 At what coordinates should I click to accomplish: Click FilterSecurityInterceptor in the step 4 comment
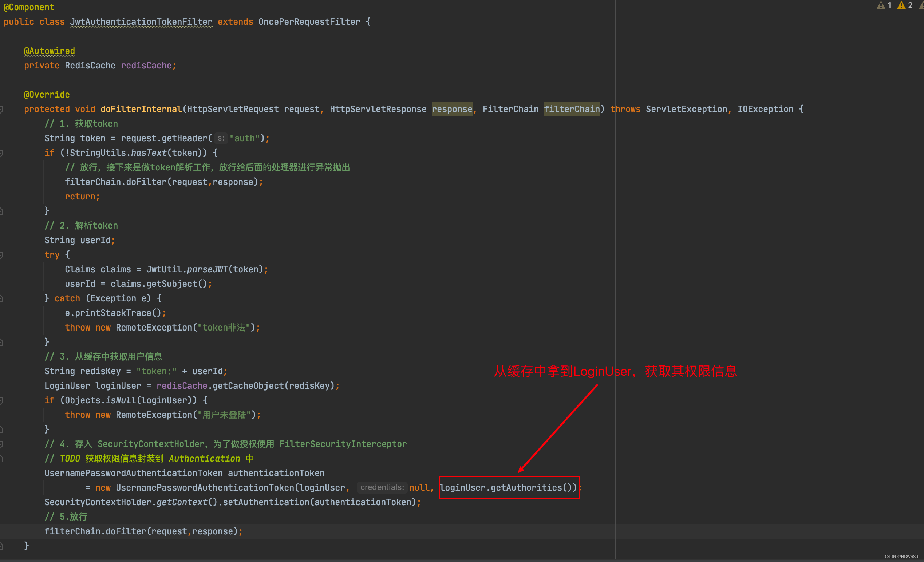pyautogui.click(x=343, y=444)
